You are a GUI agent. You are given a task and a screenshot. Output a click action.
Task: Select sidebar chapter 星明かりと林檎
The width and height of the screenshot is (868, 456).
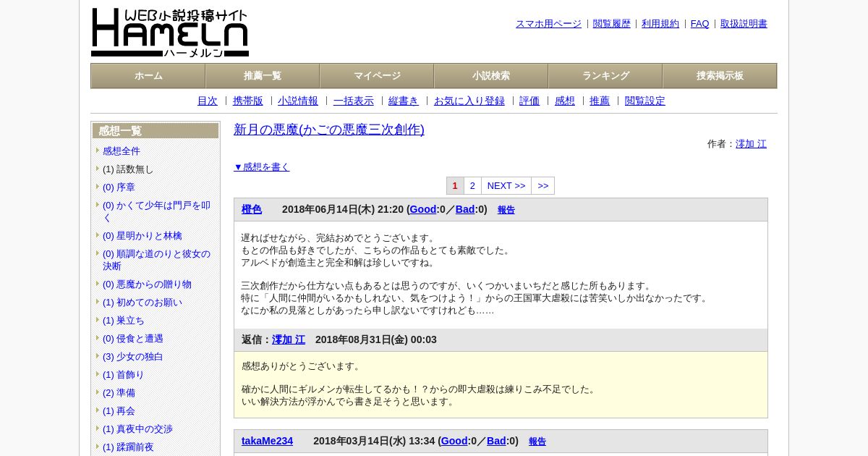click(x=142, y=236)
